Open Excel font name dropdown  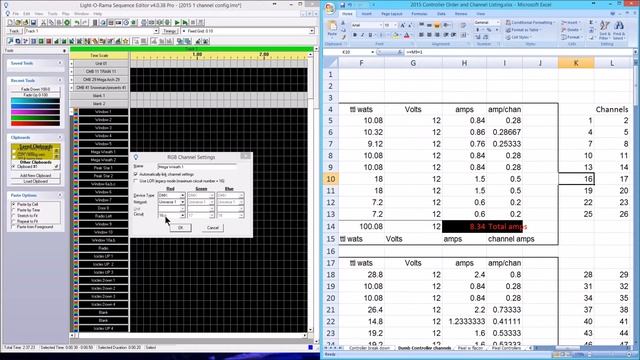[381, 25]
